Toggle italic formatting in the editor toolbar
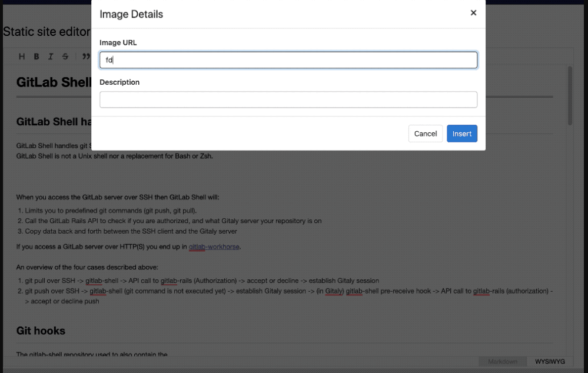The width and height of the screenshot is (588, 373). coord(51,56)
